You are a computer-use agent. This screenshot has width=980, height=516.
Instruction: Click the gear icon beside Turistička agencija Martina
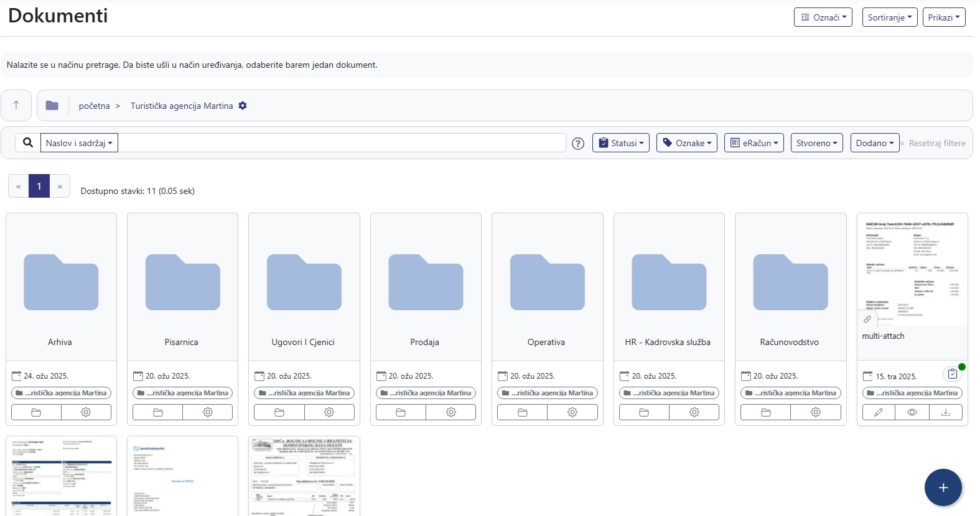tap(243, 106)
